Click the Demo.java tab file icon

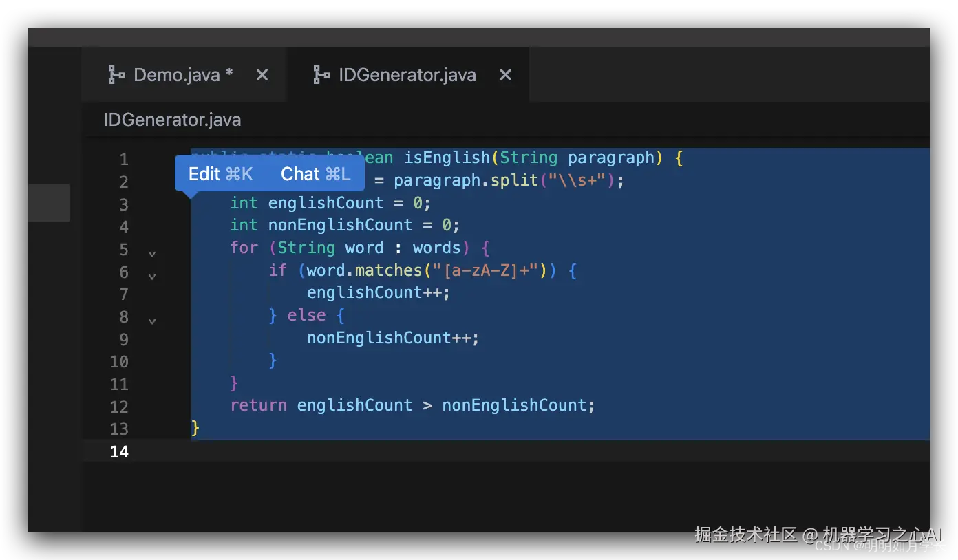[x=116, y=75]
